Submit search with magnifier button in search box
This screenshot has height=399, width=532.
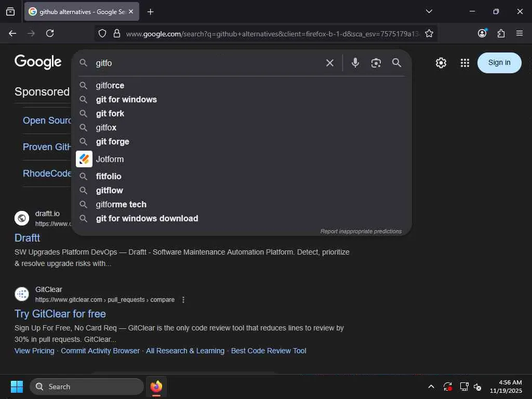[396, 63]
